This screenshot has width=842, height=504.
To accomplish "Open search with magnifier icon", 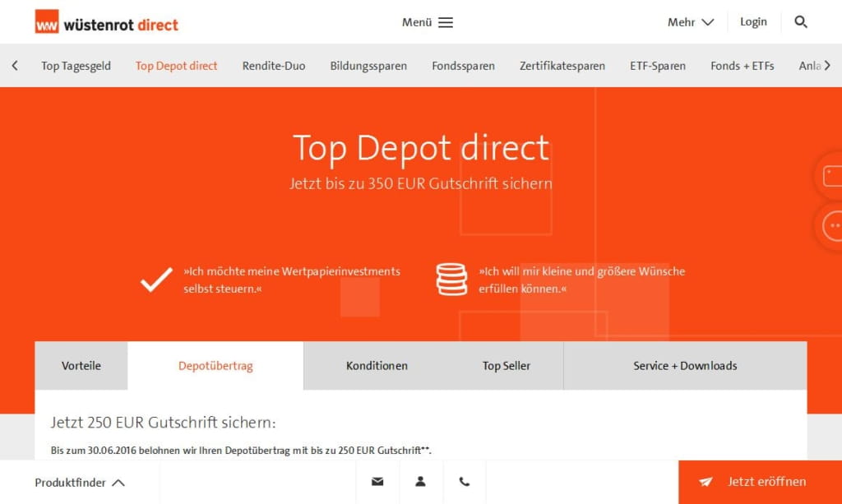I will point(801,22).
